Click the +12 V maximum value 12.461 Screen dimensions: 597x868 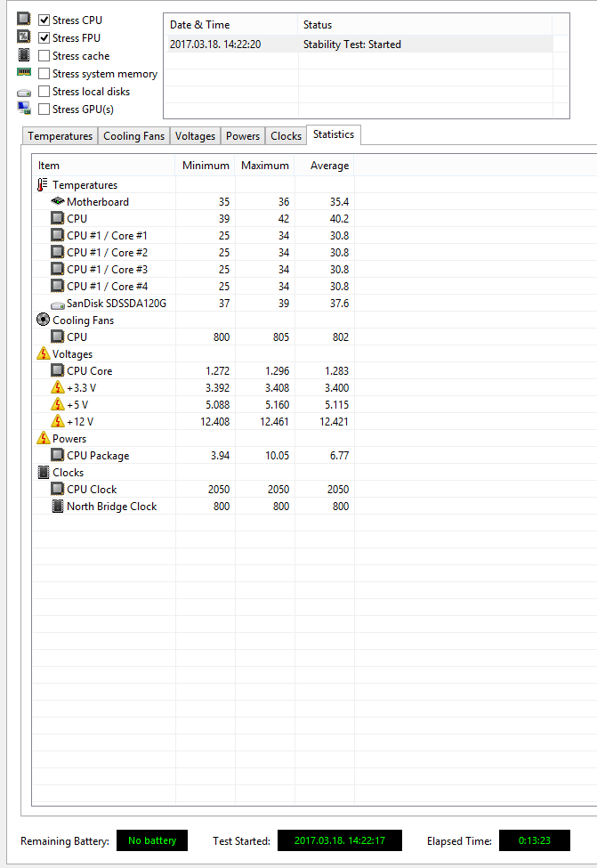(274, 422)
